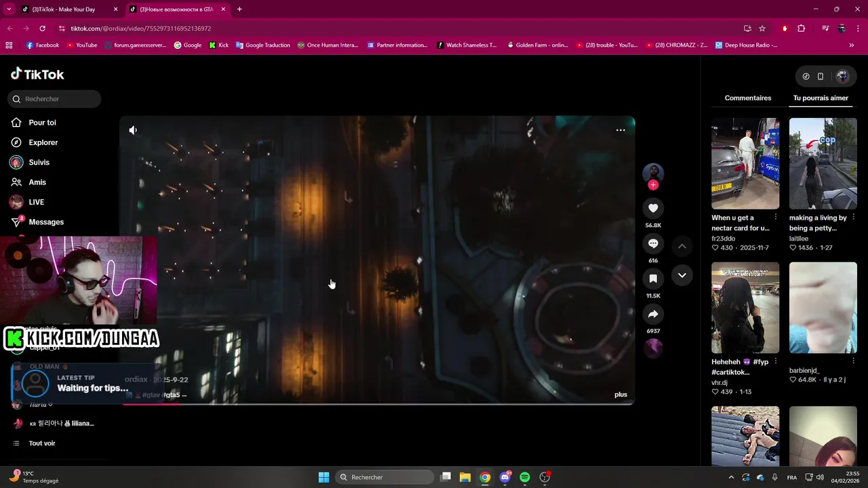This screenshot has height=488, width=868.
Task: Select the Tu pourrais aimer tab
Action: pos(821,98)
